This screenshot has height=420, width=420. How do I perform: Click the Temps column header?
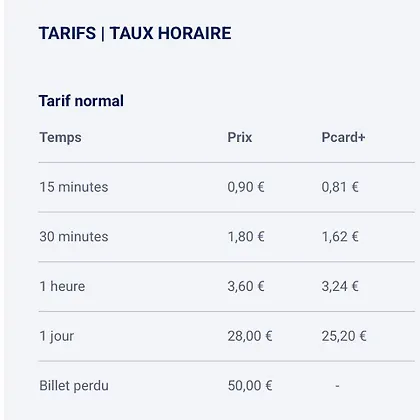[x=60, y=137]
